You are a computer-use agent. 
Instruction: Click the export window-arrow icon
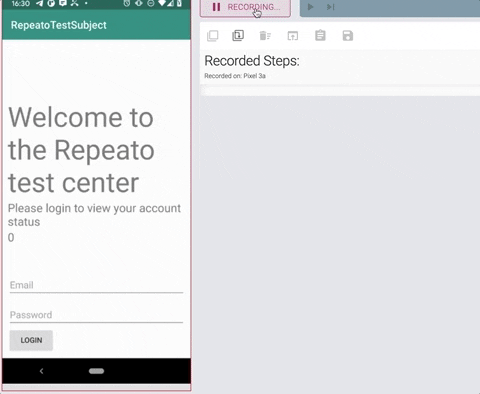coord(293,36)
